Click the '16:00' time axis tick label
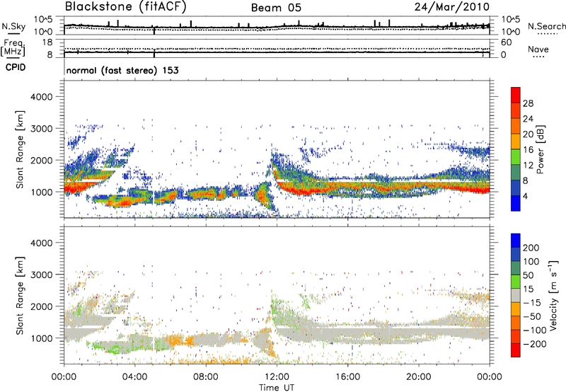 click(x=347, y=377)
